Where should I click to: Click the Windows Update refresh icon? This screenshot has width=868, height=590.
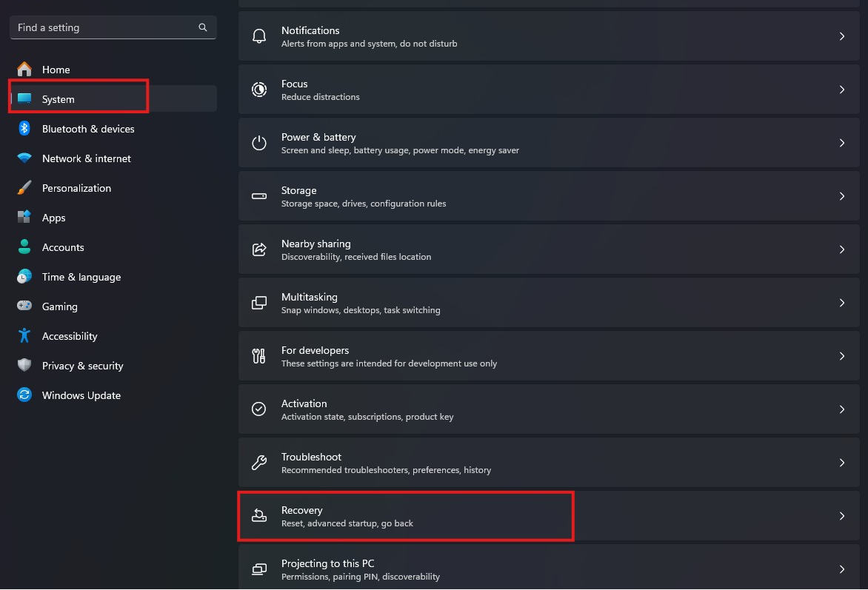point(24,395)
